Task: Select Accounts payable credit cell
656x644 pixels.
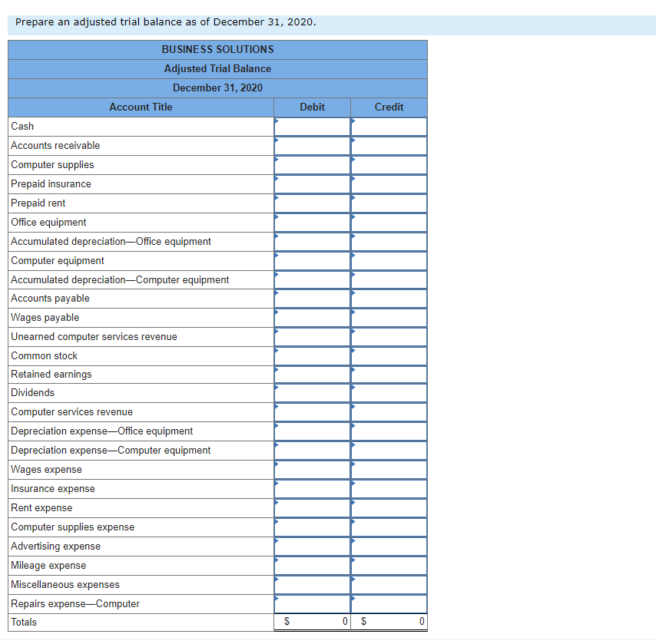Action: click(389, 299)
